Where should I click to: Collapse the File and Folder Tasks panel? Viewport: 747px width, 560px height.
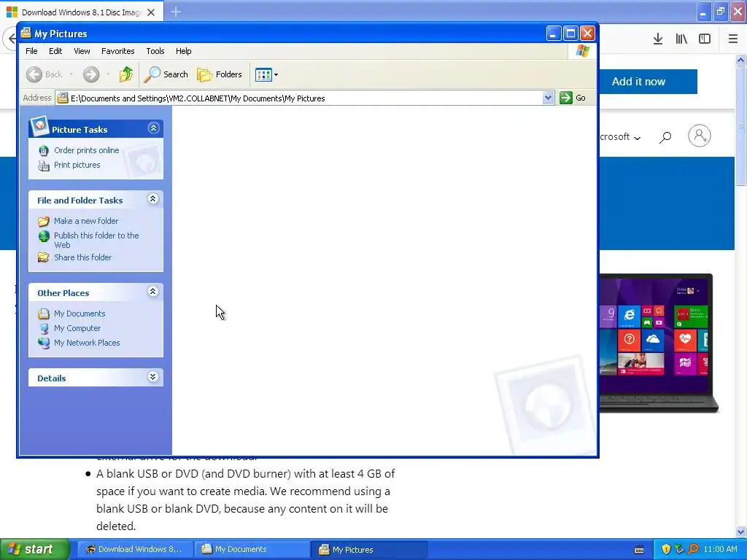[x=153, y=199]
